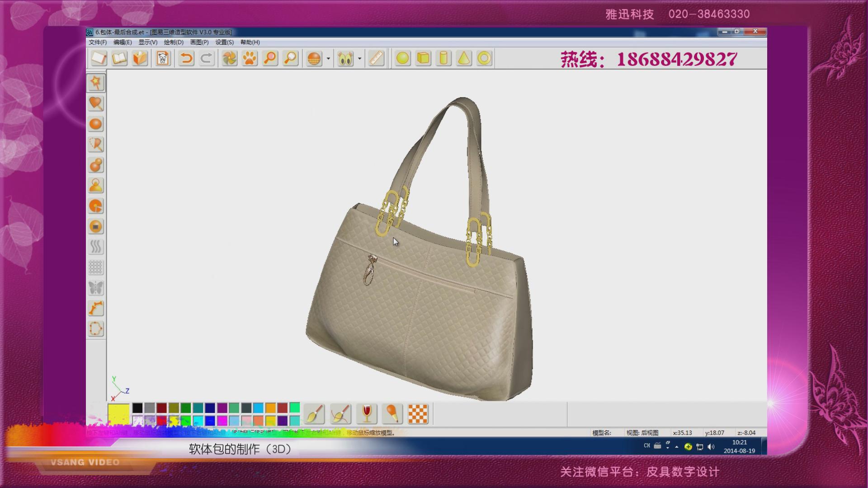
Task: Click the greyed mesh grid tool
Action: [x=96, y=267]
